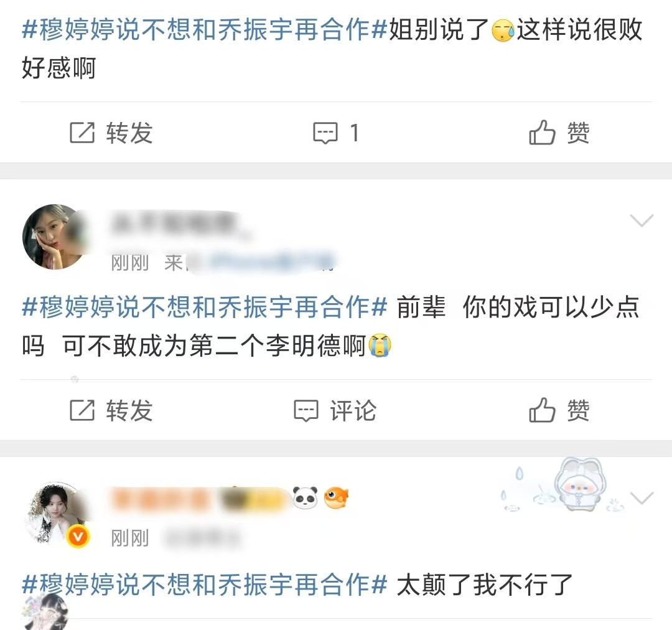Like the 李明德 post with thumbs-up icon
This screenshot has height=630, width=672.
tap(542, 410)
